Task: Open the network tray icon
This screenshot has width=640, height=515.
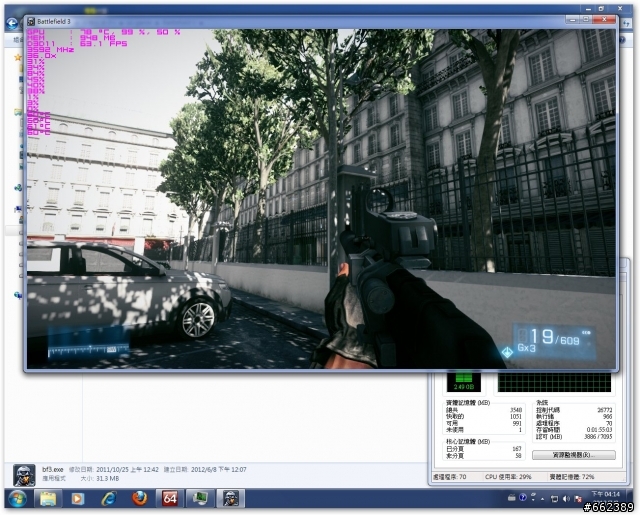Action: coord(554,498)
